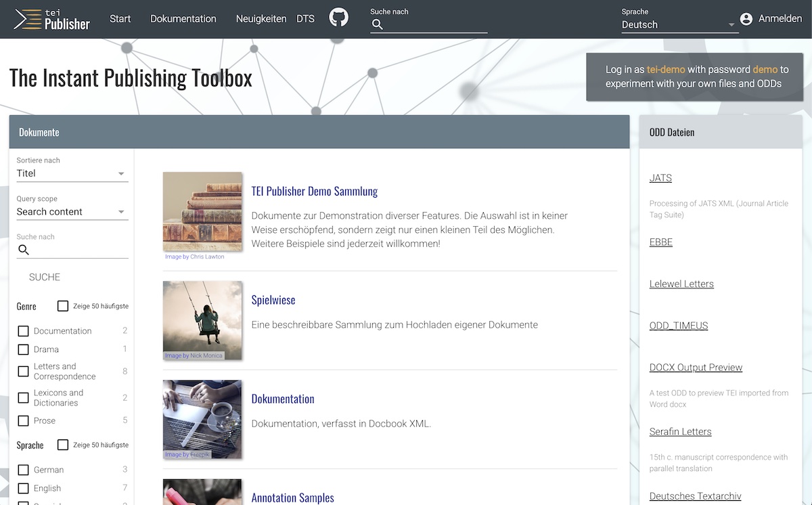Go to the Dokumentation menu item

[183, 19]
